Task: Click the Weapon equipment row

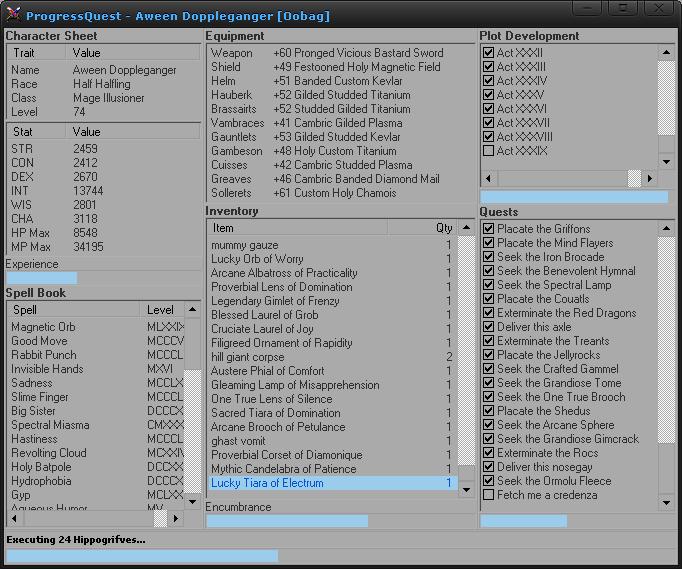Action: click(x=341, y=53)
